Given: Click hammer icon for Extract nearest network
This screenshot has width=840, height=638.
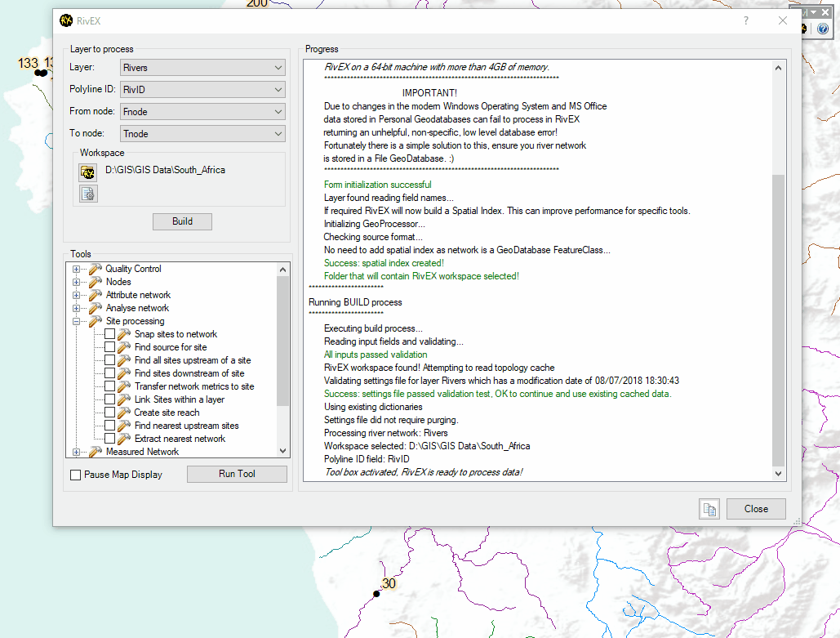Looking at the screenshot, I should click(x=124, y=439).
